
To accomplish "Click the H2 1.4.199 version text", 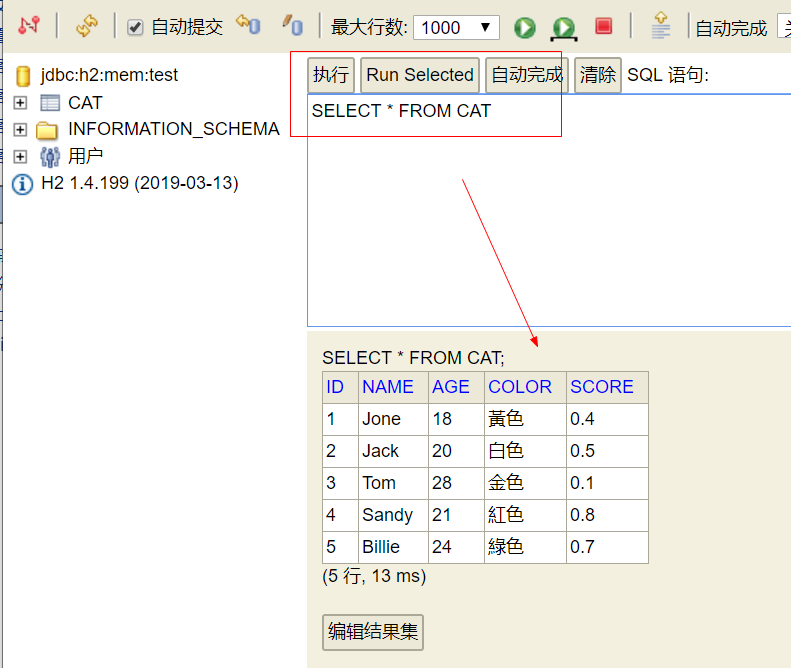I will [x=140, y=183].
